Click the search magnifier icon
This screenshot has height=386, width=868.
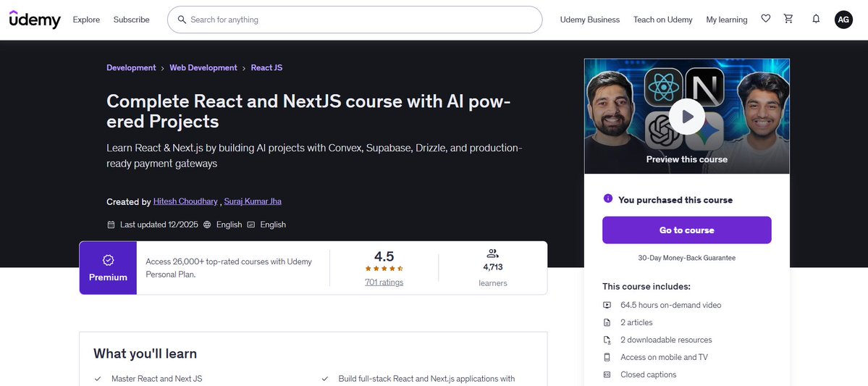pyautogui.click(x=182, y=20)
